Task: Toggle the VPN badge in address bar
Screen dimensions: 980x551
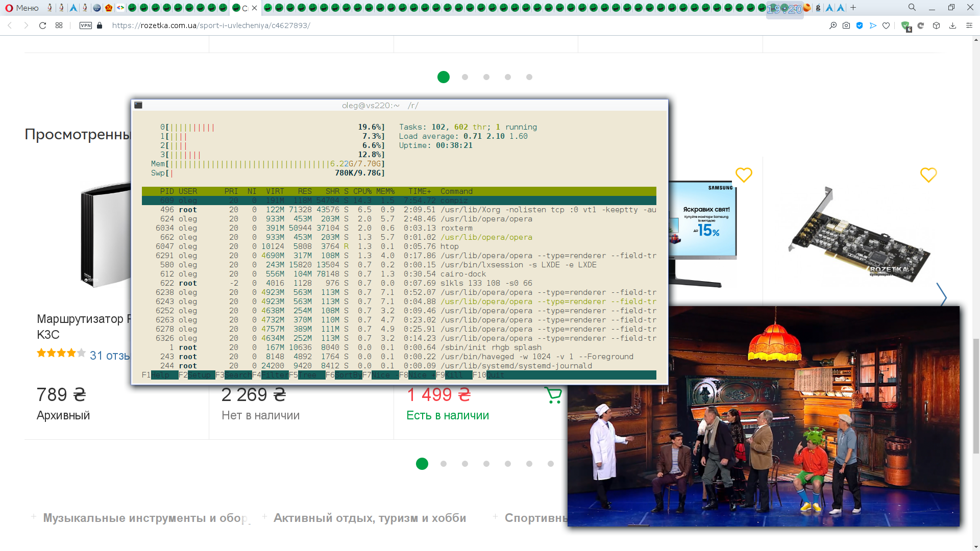Action: point(86,26)
